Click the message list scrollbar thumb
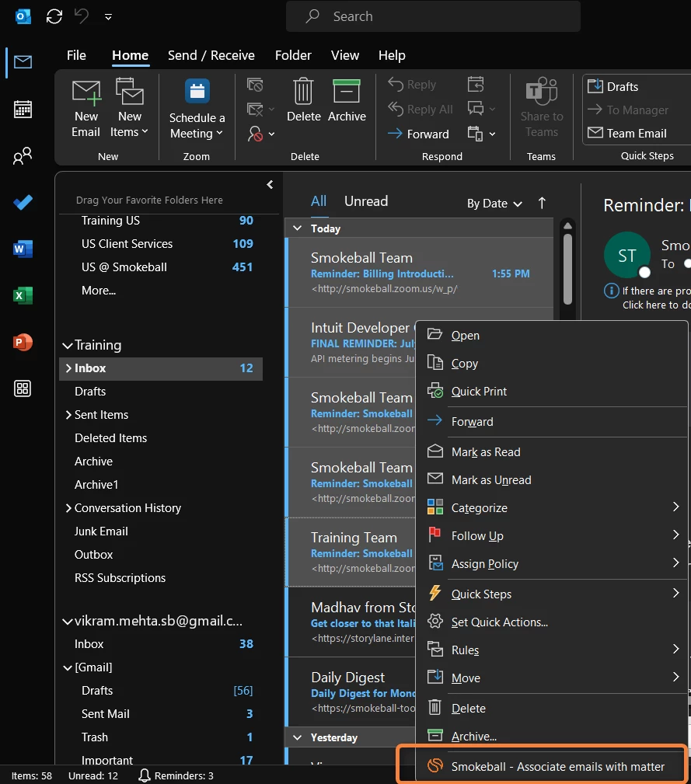The image size is (691, 784). click(567, 269)
